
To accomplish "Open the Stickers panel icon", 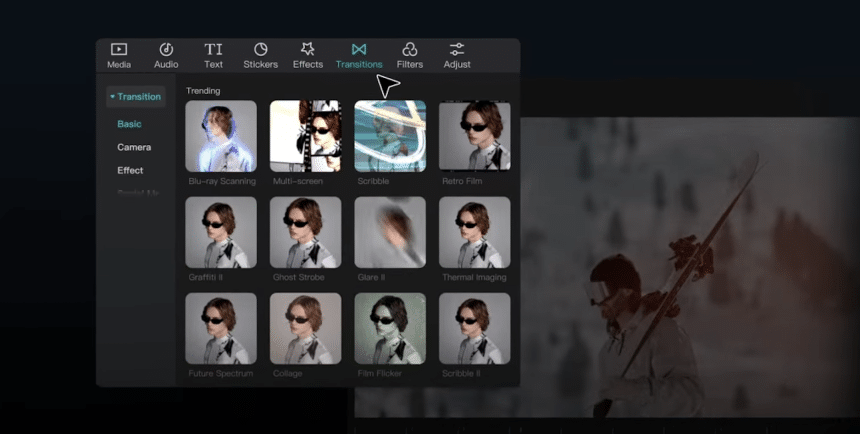I will pyautogui.click(x=261, y=50).
